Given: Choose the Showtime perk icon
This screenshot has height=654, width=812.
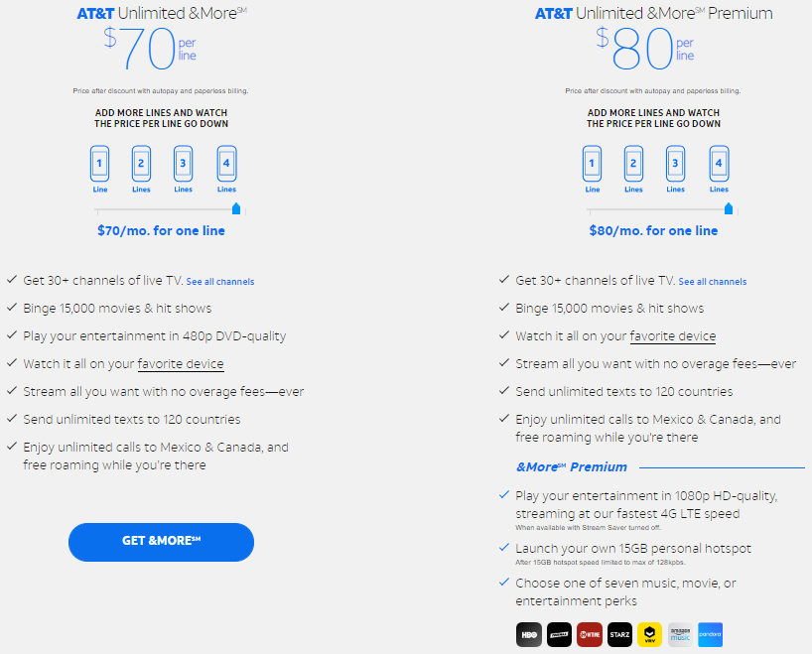Looking at the screenshot, I should (x=590, y=634).
